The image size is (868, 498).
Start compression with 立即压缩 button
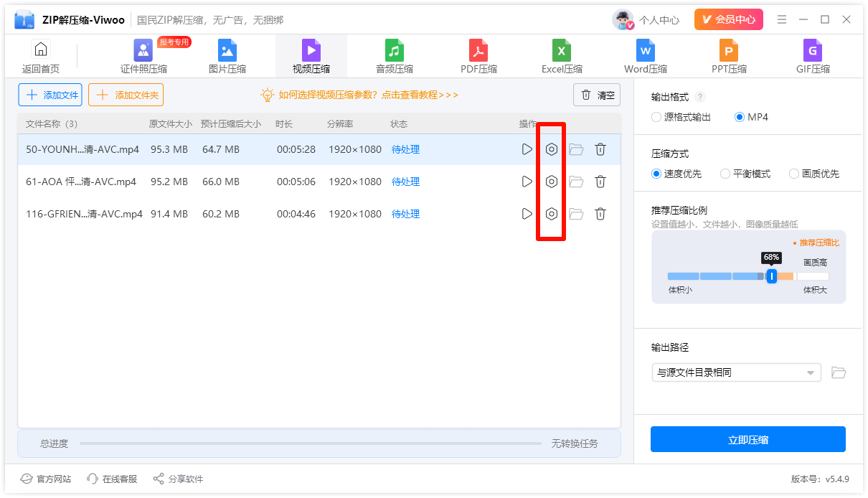pos(748,439)
